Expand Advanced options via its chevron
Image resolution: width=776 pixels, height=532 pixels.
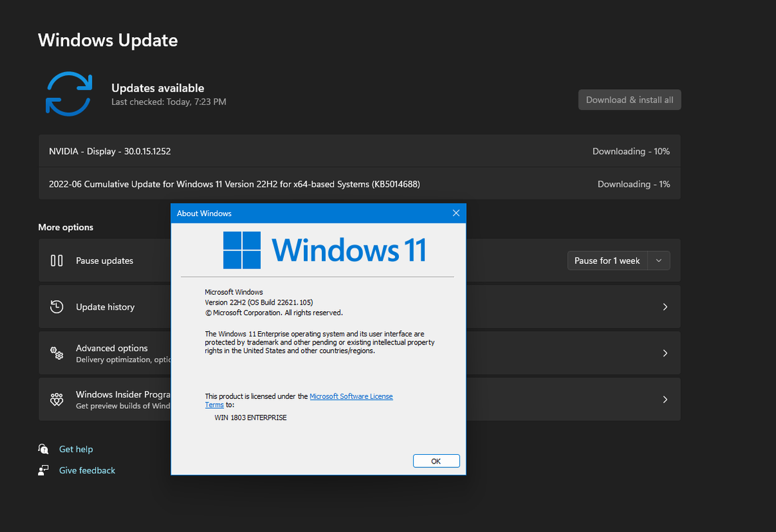(x=665, y=353)
